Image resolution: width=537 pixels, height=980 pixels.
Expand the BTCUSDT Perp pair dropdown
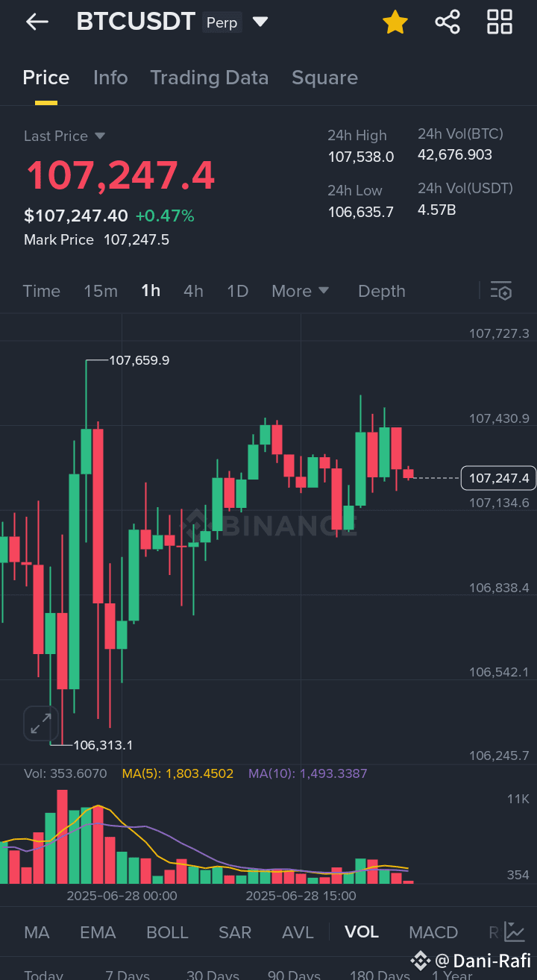click(260, 22)
